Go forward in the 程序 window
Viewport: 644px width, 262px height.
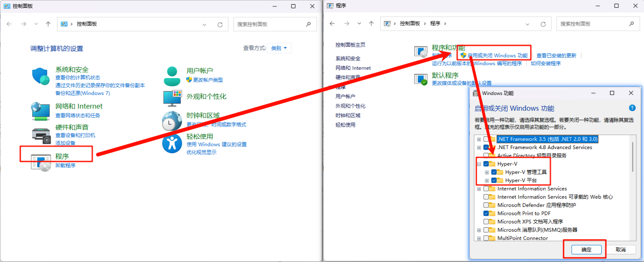(x=346, y=24)
